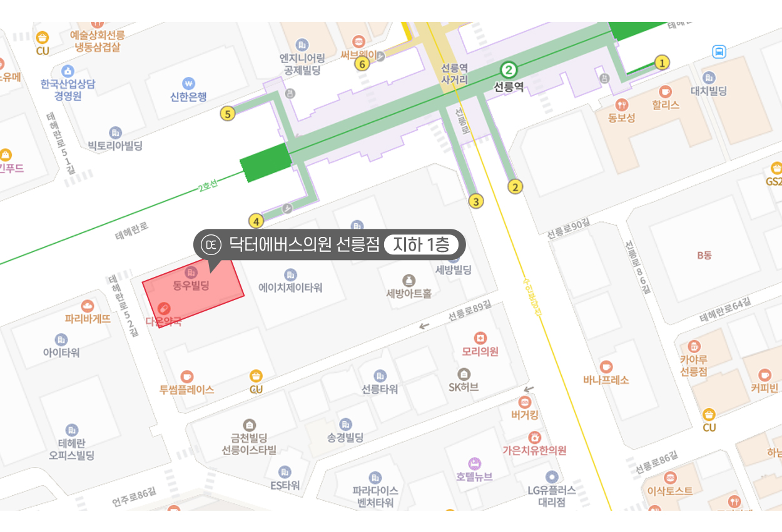The height and width of the screenshot is (532, 782).
Task: Open the 호텔뉴브 hotel icon
Action: [475, 463]
